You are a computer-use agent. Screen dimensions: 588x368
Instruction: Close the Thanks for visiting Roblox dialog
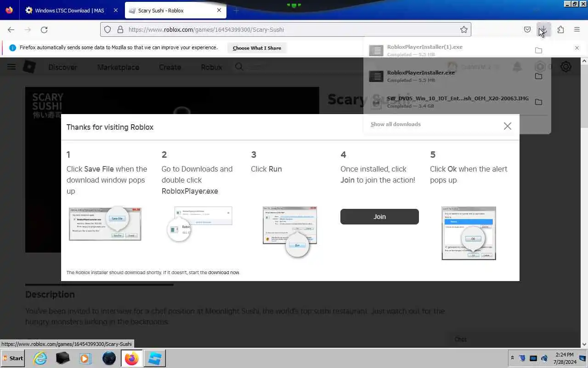(508, 126)
